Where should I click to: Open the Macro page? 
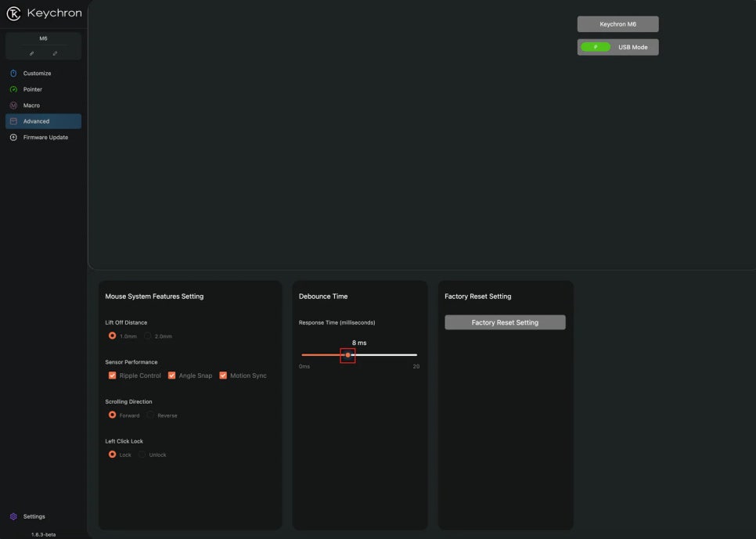[x=43, y=105]
